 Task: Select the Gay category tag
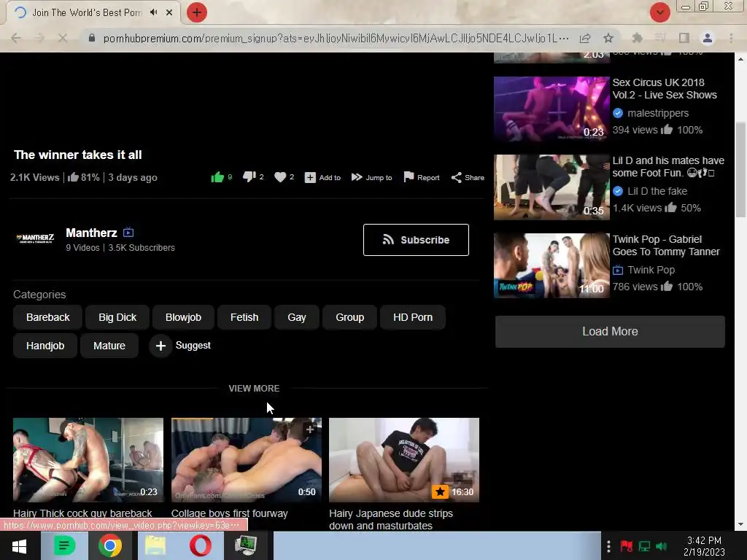tap(297, 317)
